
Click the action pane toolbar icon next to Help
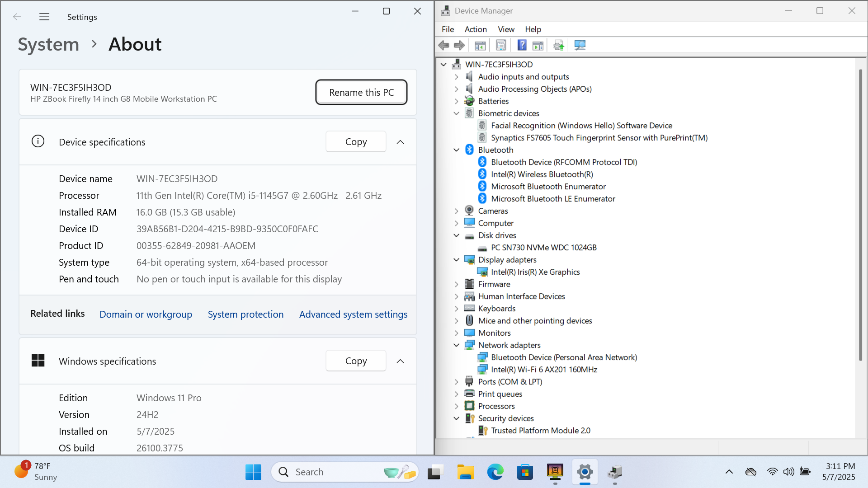point(538,45)
